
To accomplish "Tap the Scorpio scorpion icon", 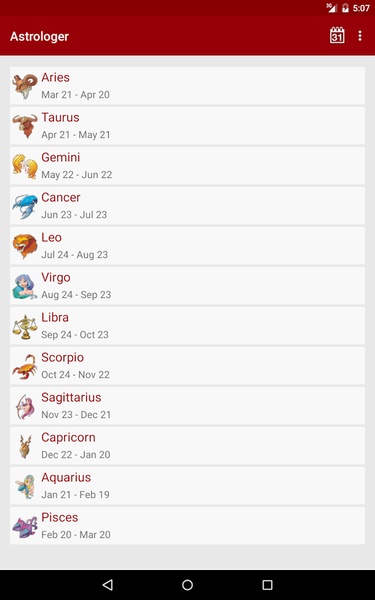I will [25, 366].
